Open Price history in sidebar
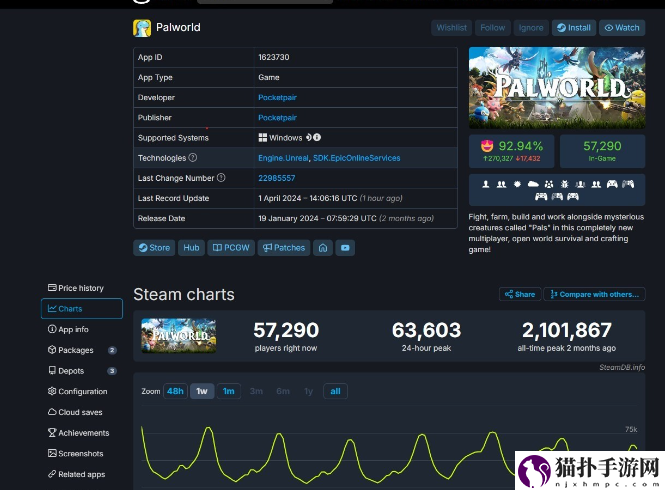This screenshot has height=490, width=665. [x=81, y=288]
